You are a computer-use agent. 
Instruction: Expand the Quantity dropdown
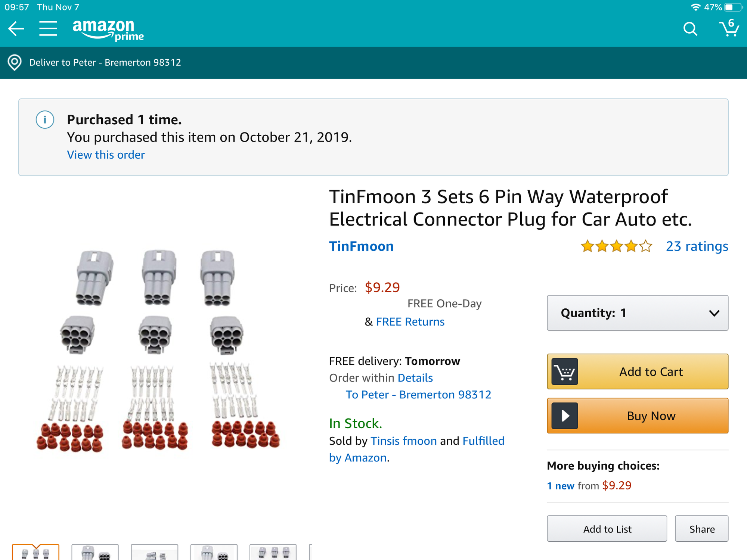637,313
